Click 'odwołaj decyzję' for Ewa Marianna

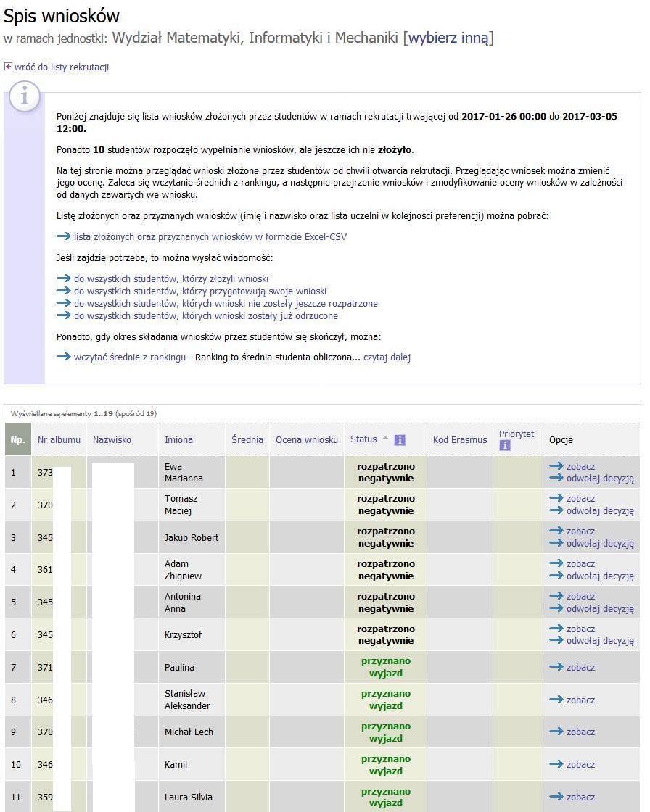pyautogui.click(x=600, y=478)
